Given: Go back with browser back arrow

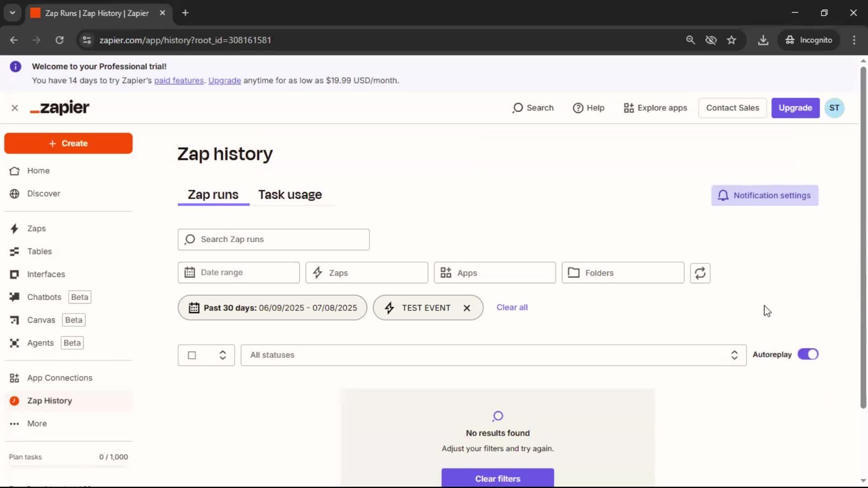Looking at the screenshot, I should pos(14,40).
